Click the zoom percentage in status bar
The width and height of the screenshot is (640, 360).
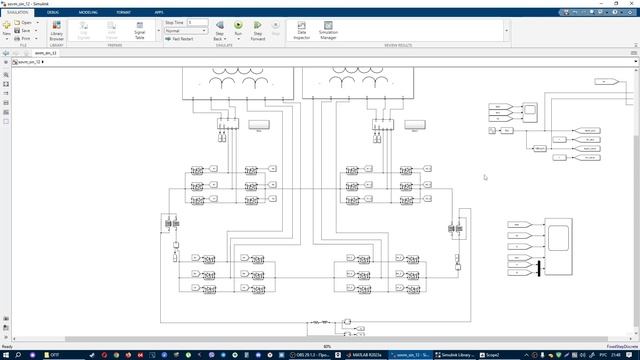pyautogui.click(x=327, y=347)
